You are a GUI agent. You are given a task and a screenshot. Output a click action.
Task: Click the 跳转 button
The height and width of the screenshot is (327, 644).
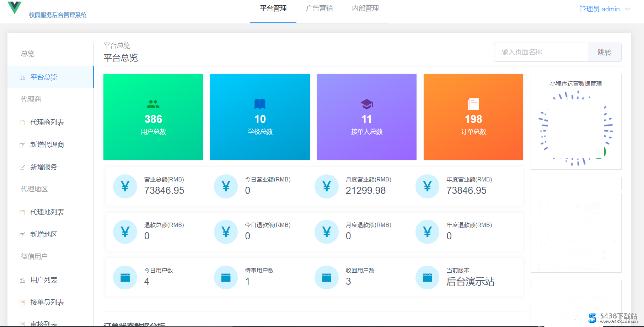(x=605, y=52)
